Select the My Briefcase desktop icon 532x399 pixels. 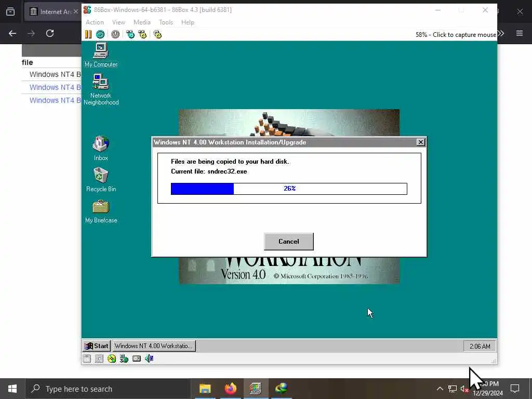pyautogui.click(x=101, y=211)
